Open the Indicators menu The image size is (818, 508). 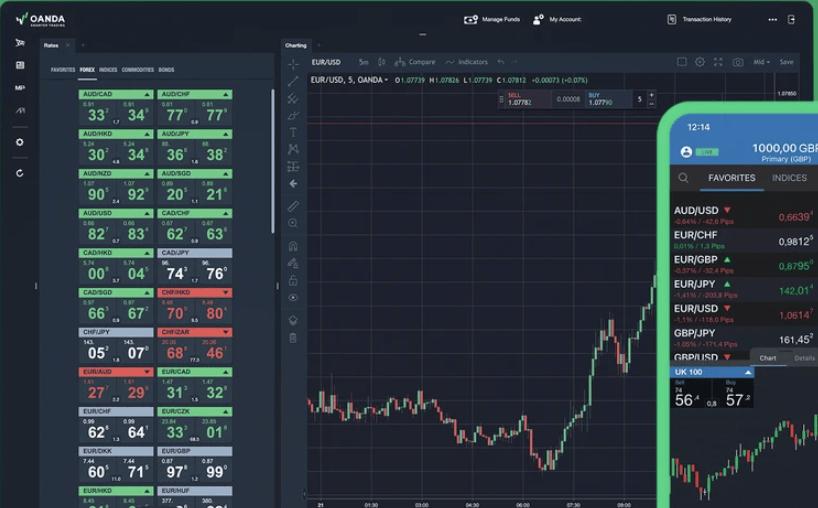(x=466, y=62)
